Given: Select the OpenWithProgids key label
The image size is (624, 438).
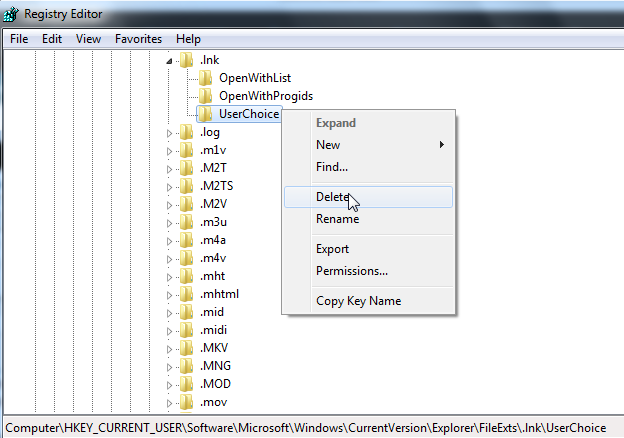Looking at the screenshot, I should [x=266, y=96].
